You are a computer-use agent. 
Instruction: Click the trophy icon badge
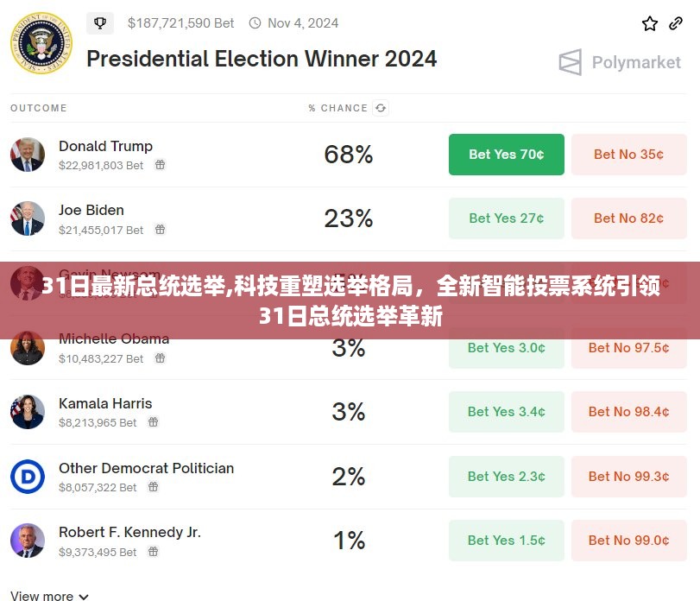[100, 23]
